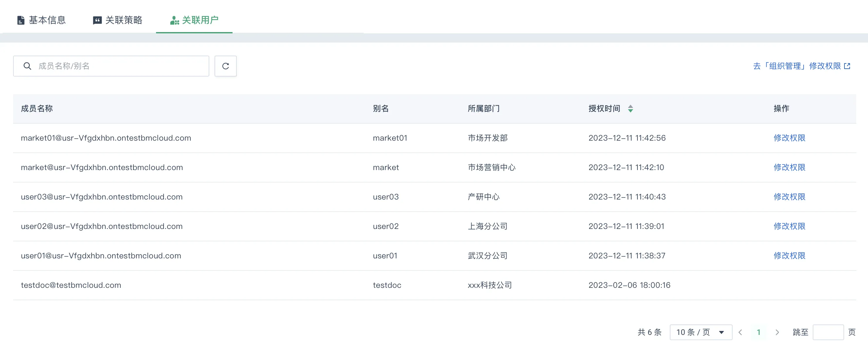Click the refresh icon button
868x348 pixels.
225,66
